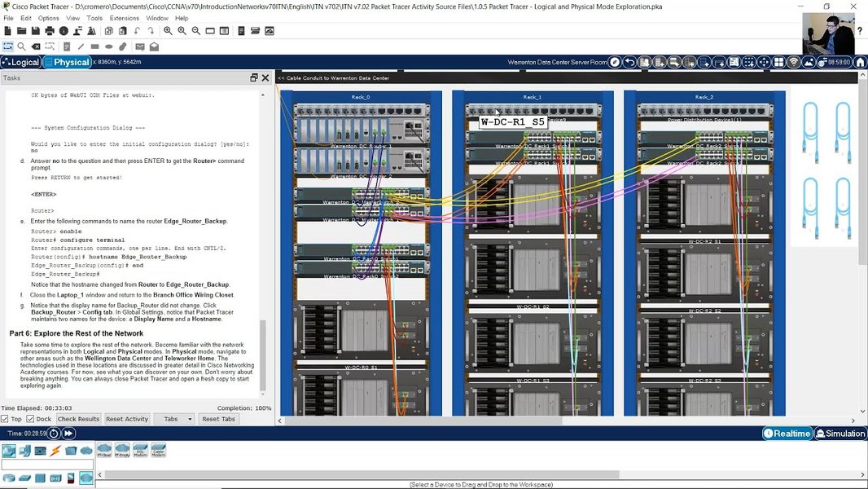Go back one level in Physical view
This screenshot has width=868, height=489.
629,62
